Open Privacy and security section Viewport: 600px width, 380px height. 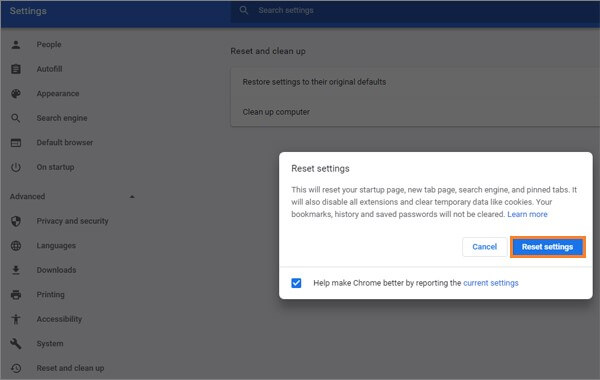72,221
